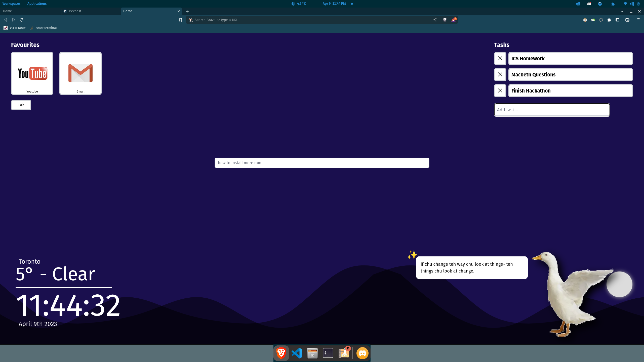Remove the ICS Homework task
This screenshot has width=644, height=362.
pos(500,59)
